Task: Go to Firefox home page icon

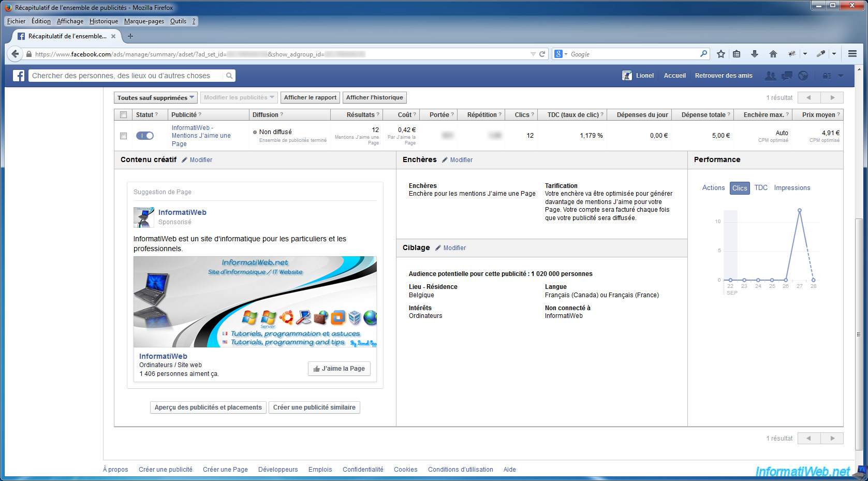Action: (x=773, y=54)
